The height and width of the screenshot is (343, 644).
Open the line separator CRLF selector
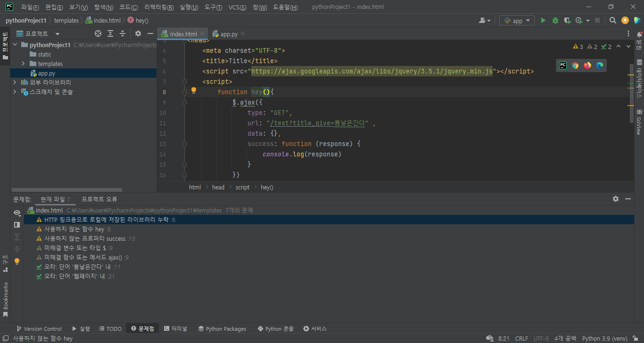click(x=521, y=338)
